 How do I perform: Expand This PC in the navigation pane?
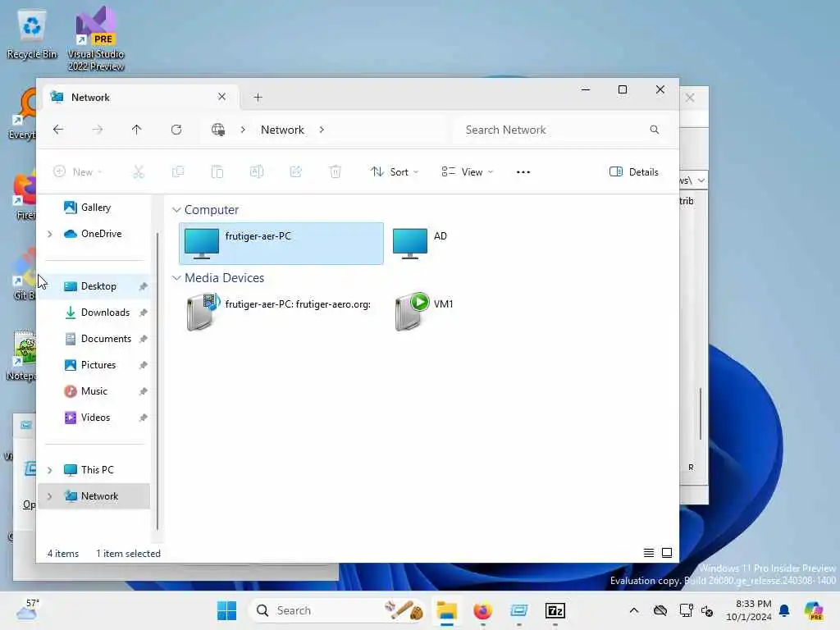coord(50,470)
